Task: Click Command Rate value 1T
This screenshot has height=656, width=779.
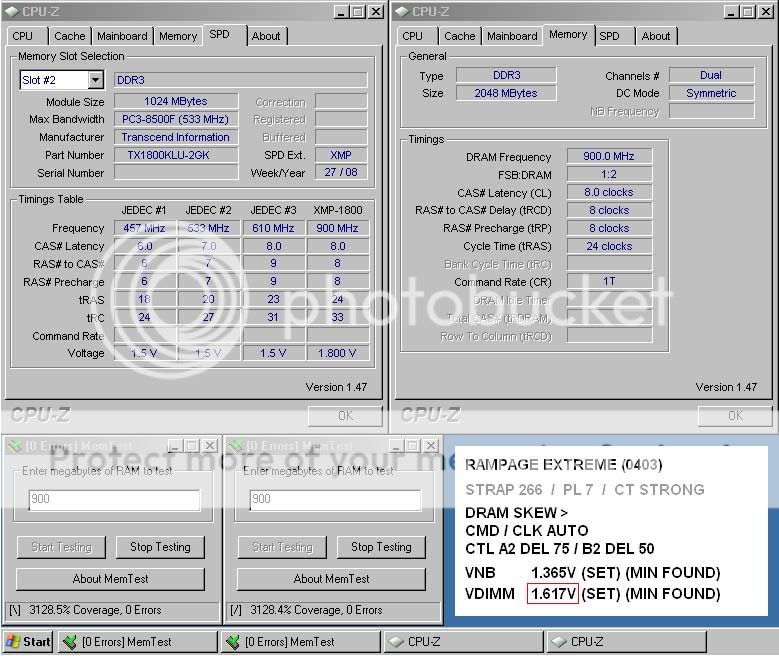Action: (609, 281)
